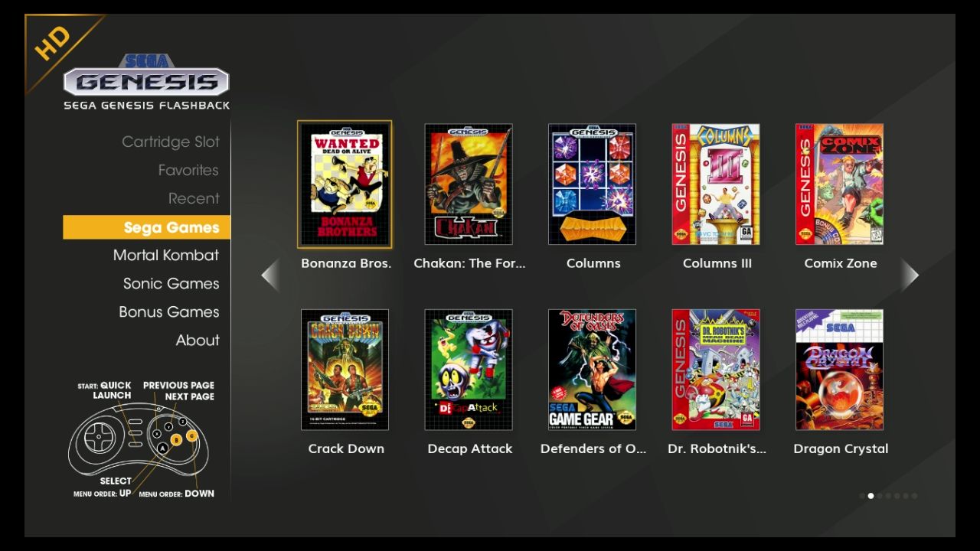Image resolution: width=980 pixels, height=551 pixels.
Task: Click the "SEGA GENESIS FLASHBACK" subtitle text
Action: pyautogui.click(x=146, y=106)
